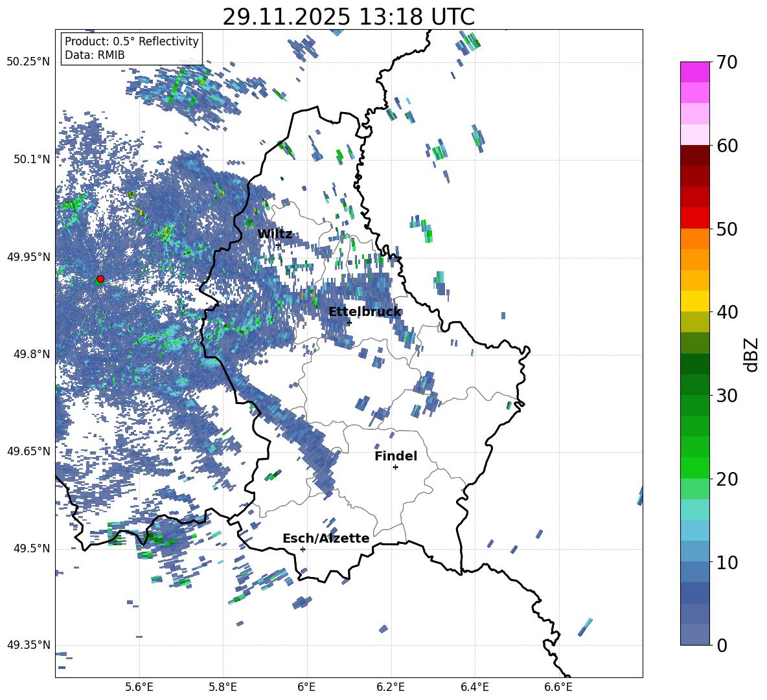
Task: Click the 50 colorbar tick label
Action: click(x=727, y=229)
